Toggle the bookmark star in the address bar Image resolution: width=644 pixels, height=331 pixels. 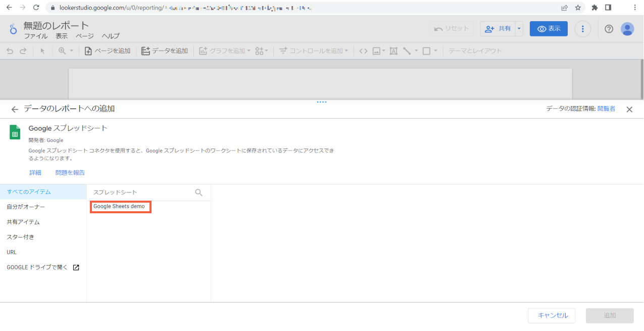pos(577,8)
